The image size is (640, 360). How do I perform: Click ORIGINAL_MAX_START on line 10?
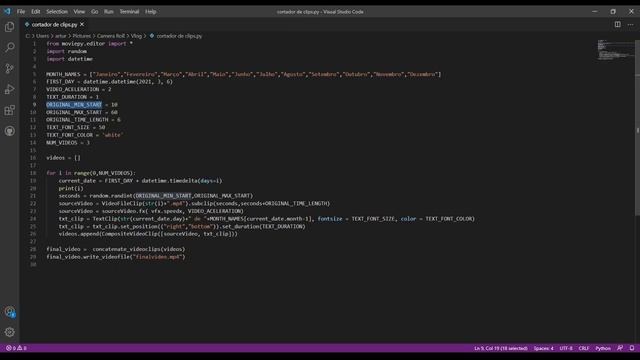tap(74, 112)
